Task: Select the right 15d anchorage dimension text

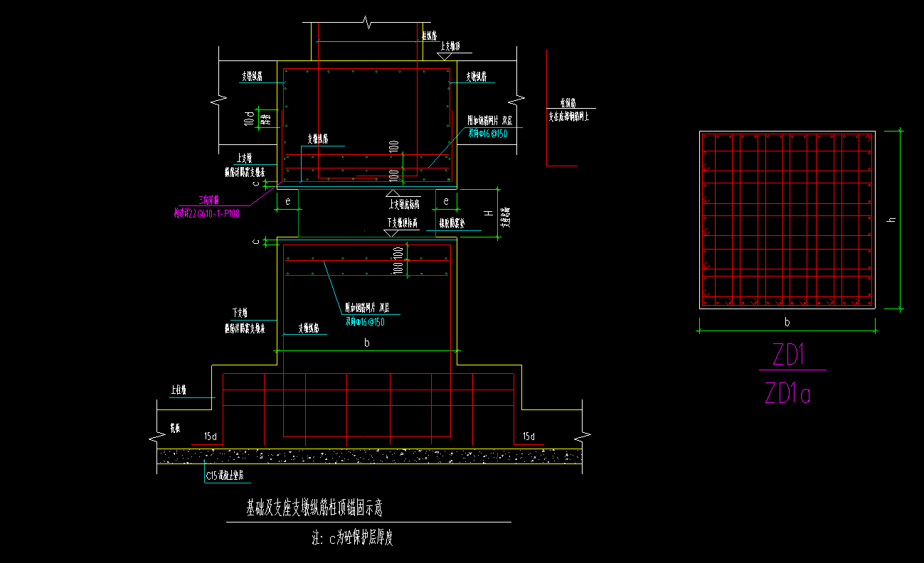Action: coord(529,436)
